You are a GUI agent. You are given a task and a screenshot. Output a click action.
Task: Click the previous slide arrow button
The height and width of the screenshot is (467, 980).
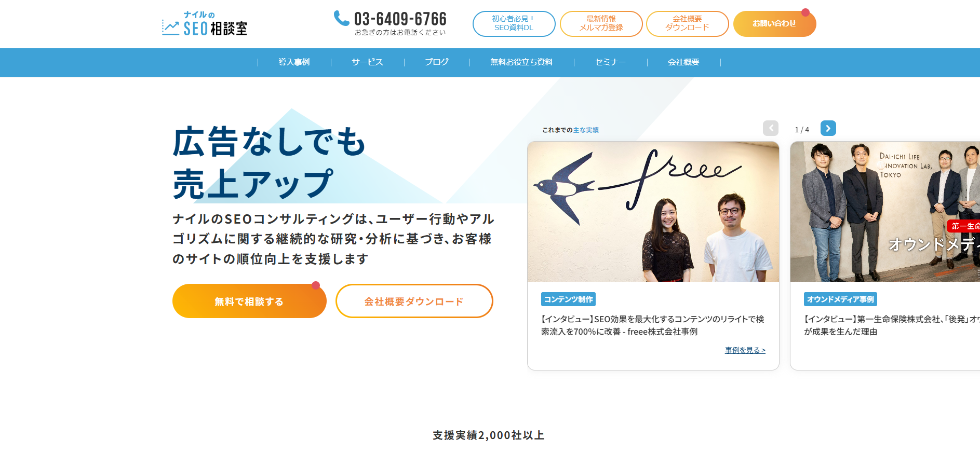(x=771, y=128)
